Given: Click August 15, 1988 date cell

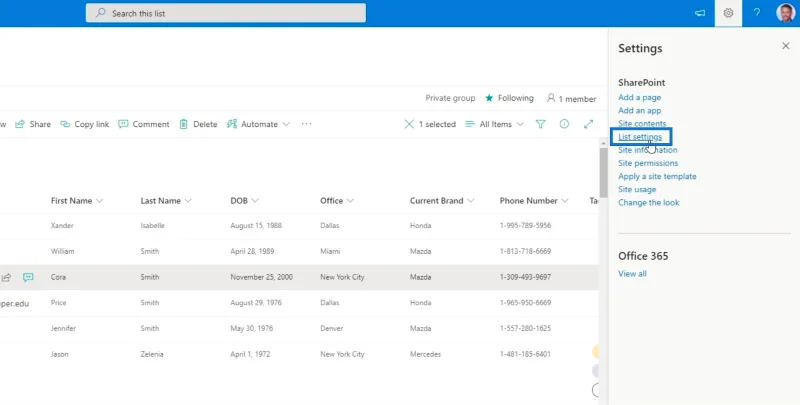Looking at the screenshot, I should tap(256, 225).
